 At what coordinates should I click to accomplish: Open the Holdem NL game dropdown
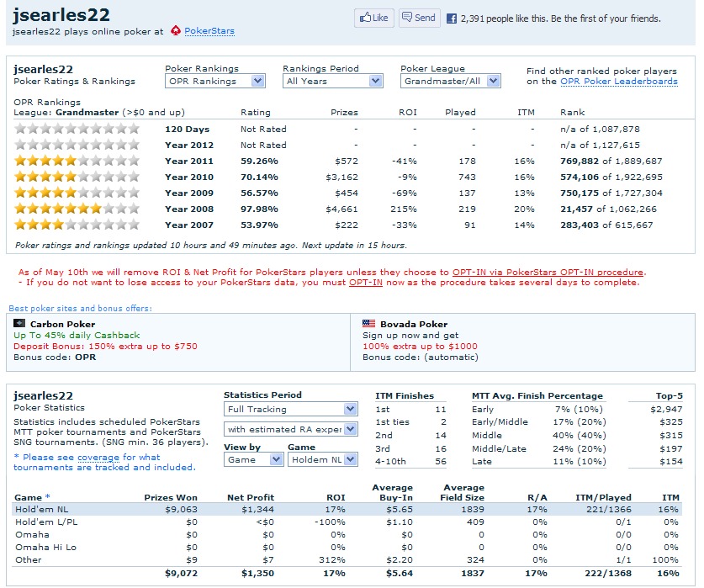(323, 459)
